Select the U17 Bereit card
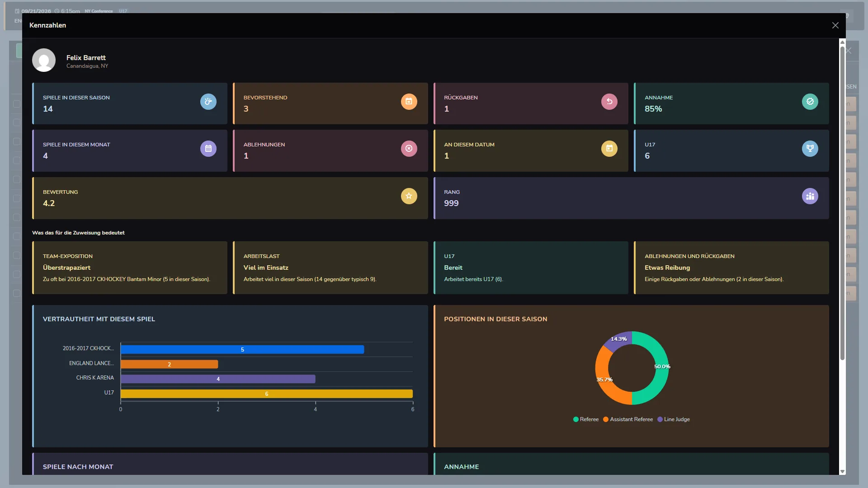This screenshot has width=868, height=488. (531, 267)
